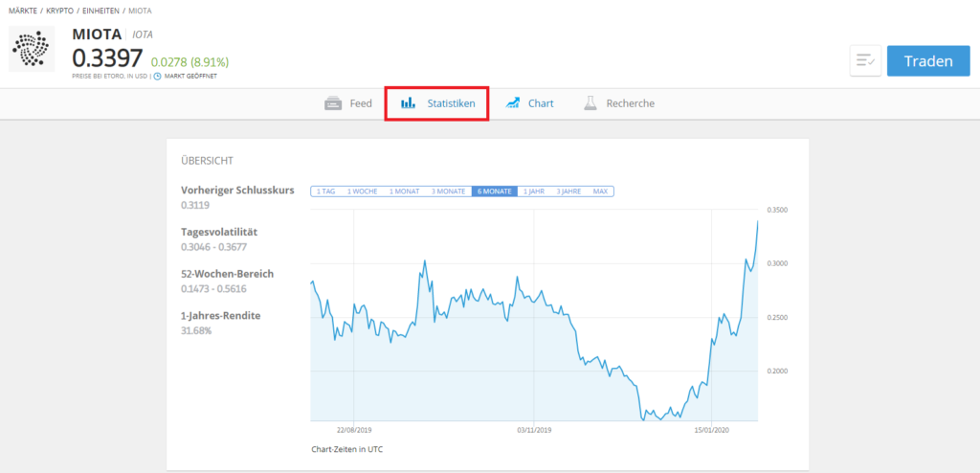The image size is (980, 473).
Task: Click the market open clock icon
Action: tap(158, 76)
